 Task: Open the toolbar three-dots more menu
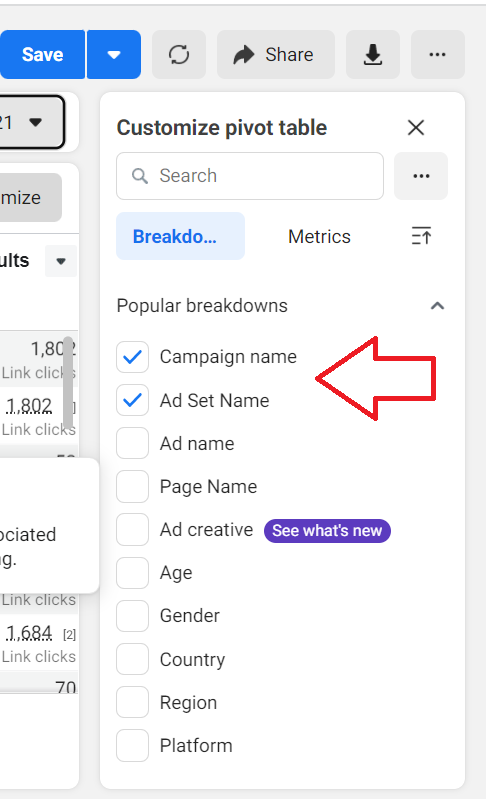point(438,55)
